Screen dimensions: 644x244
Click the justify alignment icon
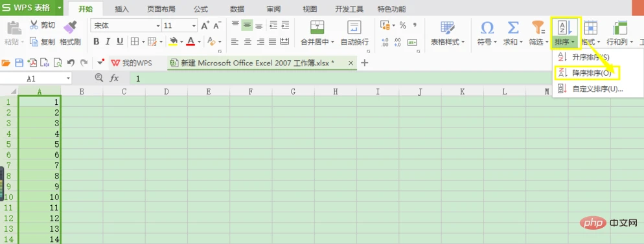(272, 41)
